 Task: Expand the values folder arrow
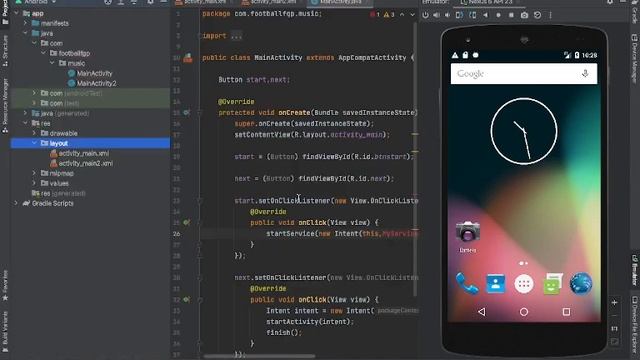34,183
